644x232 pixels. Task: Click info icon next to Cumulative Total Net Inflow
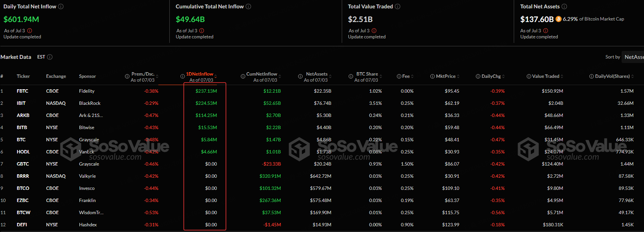pyautogui.click(x=248, y=6)
